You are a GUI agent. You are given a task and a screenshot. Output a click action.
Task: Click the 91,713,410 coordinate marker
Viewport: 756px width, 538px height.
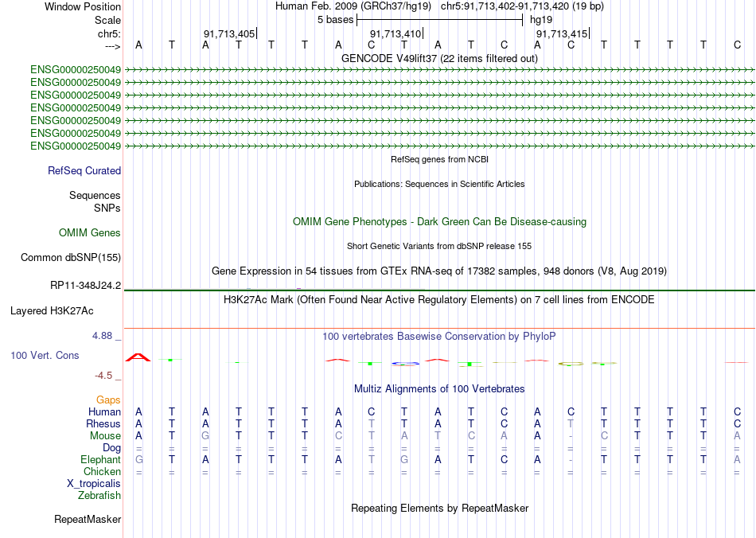(396, 33)
